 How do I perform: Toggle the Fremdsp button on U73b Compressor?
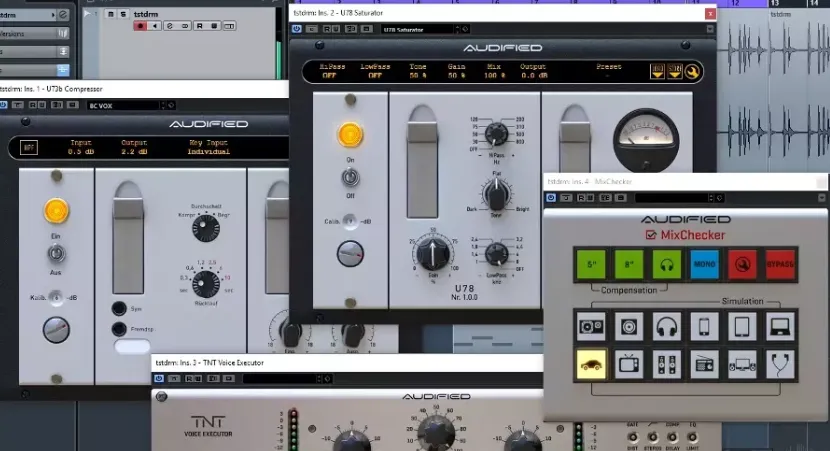119,329
